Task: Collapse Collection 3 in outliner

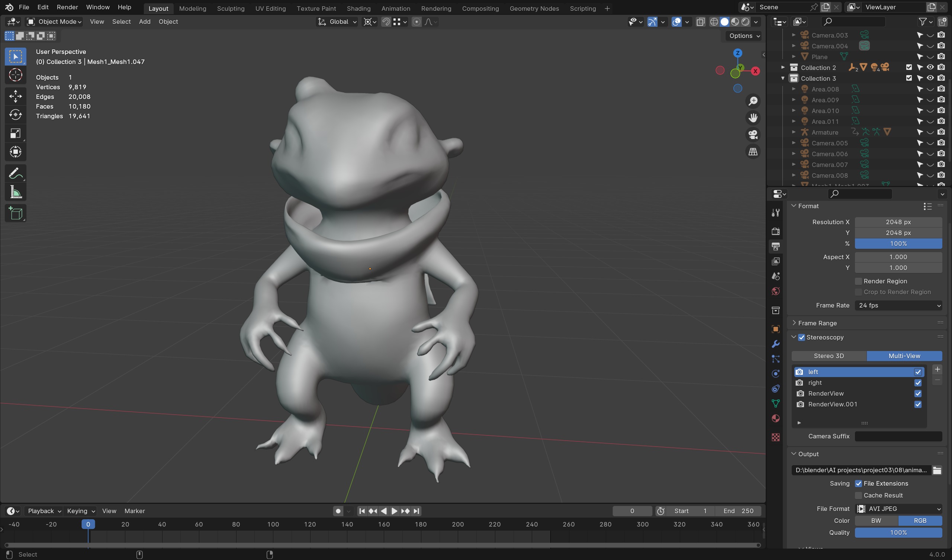Action: click(783, 78)
